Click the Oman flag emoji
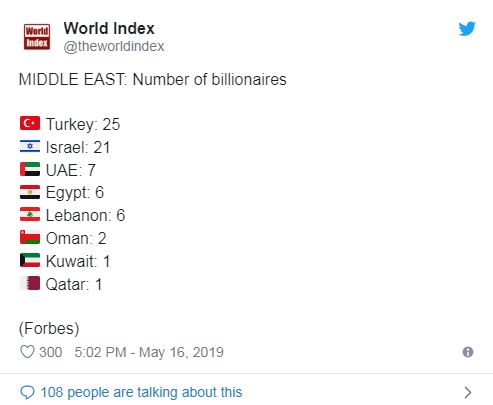493x405 pixels. pyautogui.click(x=30, y=237)
